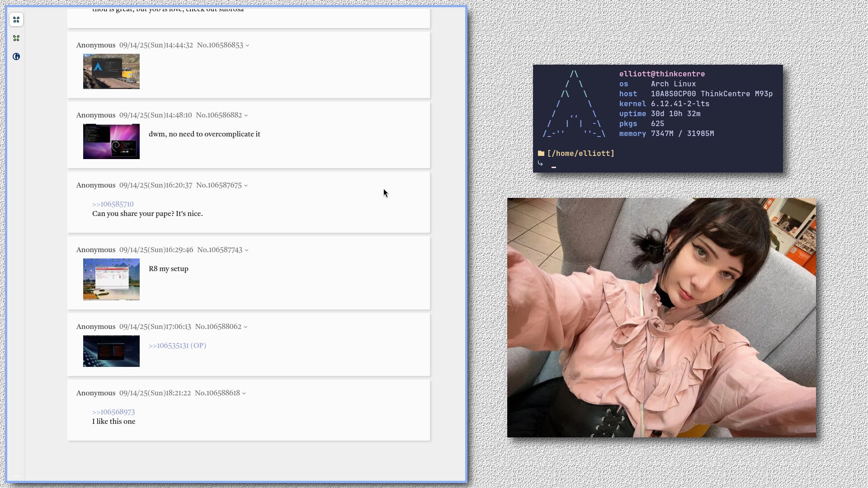Show post menu arrow next to No.106588618
This screenshot has width=868, height=488.
point(244,394)
